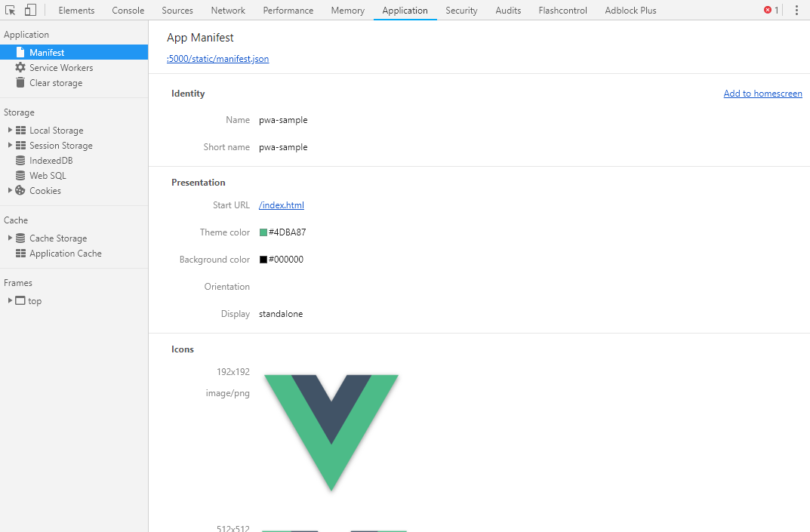This screenshot has width=810, height=532.
Task: Expand the Cookies tree node
Action: tap(10, 190)
